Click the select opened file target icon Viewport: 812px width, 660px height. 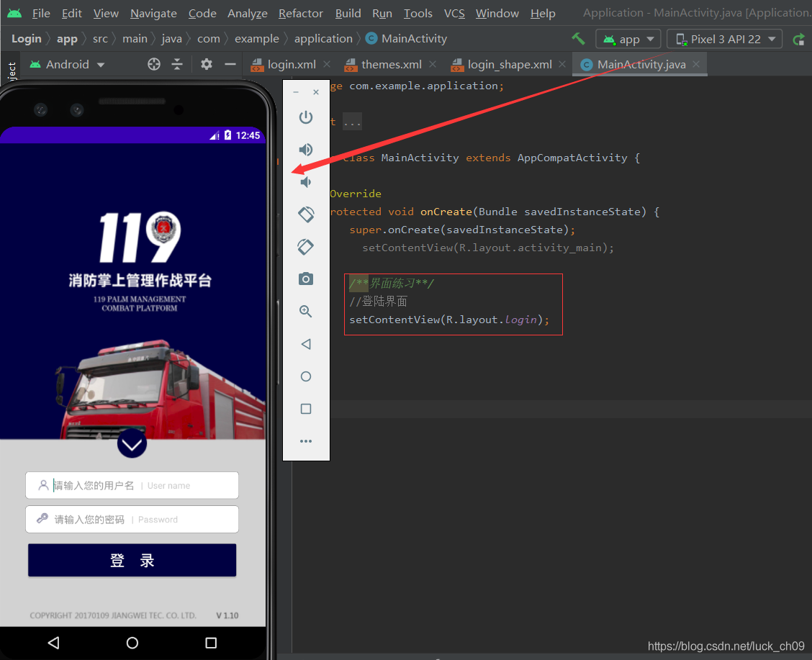tap(154, 64)
